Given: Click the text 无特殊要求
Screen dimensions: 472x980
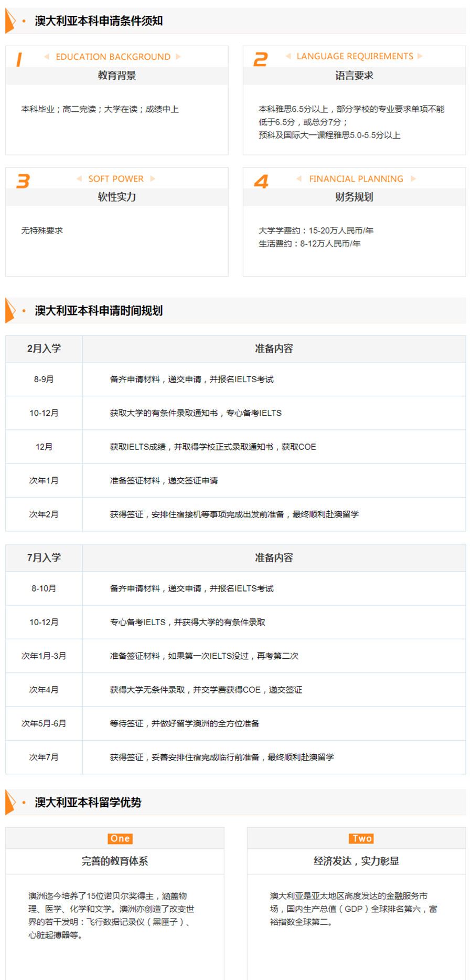Looking at the screenshot, I should tap(42, 230).
